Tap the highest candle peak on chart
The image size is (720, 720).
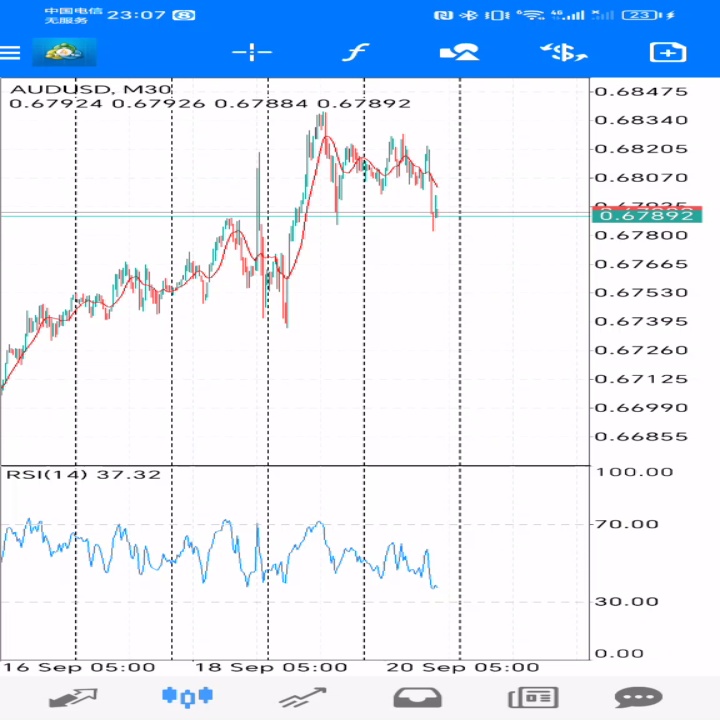322,115
